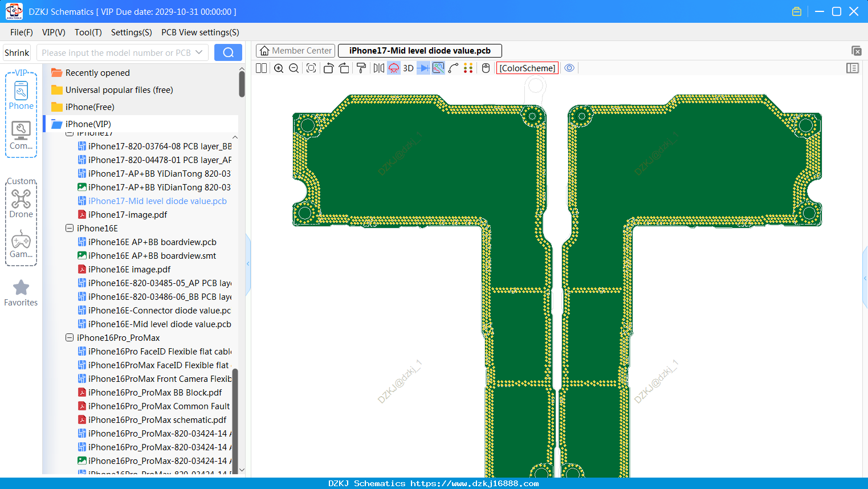Screen dimensions: 868x489
Task: Click the zoom out magnifier icon
Action: click(x=294, y=68)
